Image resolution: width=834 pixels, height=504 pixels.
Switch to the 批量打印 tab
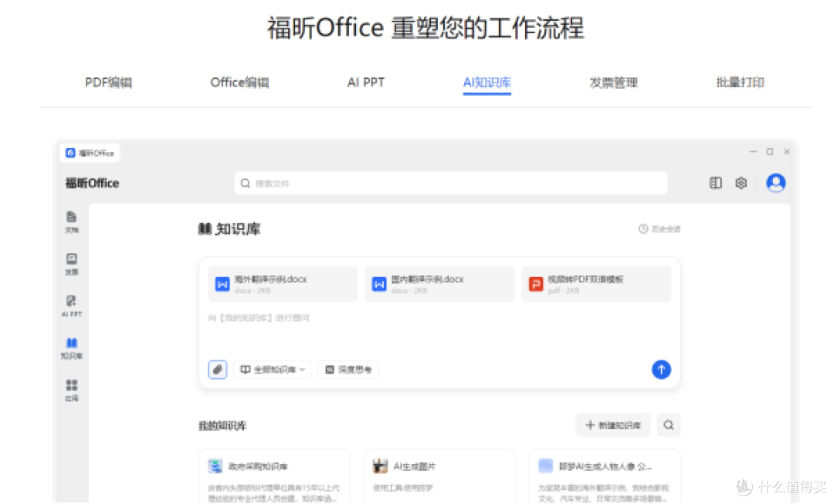[740, 83]
